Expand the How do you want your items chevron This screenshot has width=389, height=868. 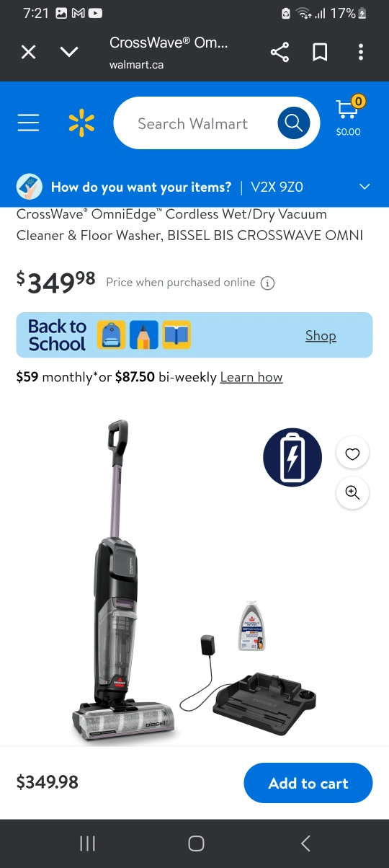365,187
